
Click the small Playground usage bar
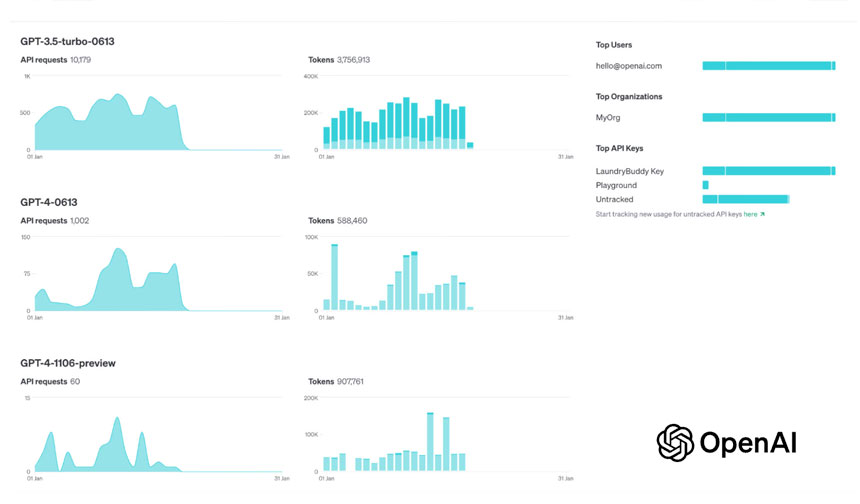click(705, 185)
